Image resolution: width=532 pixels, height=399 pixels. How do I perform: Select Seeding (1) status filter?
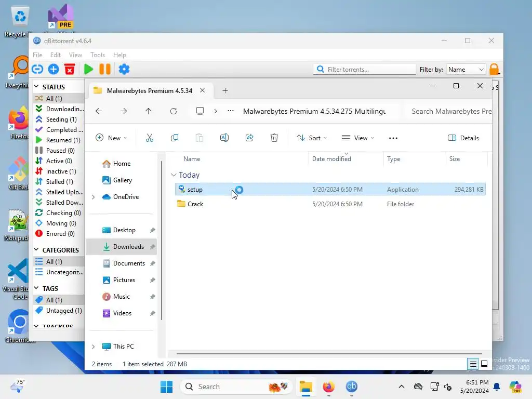click(x=59, y=119)
